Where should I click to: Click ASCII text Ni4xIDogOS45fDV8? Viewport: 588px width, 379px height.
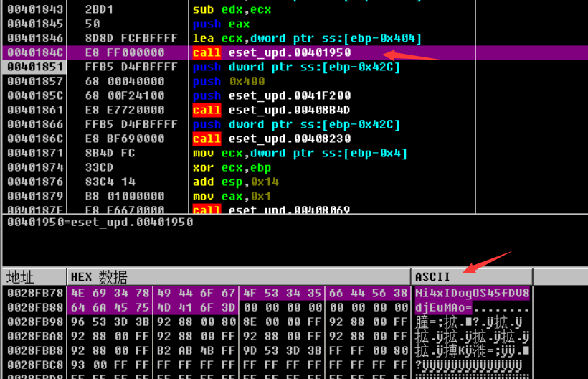pyautogui.click(x=472, y=293)
